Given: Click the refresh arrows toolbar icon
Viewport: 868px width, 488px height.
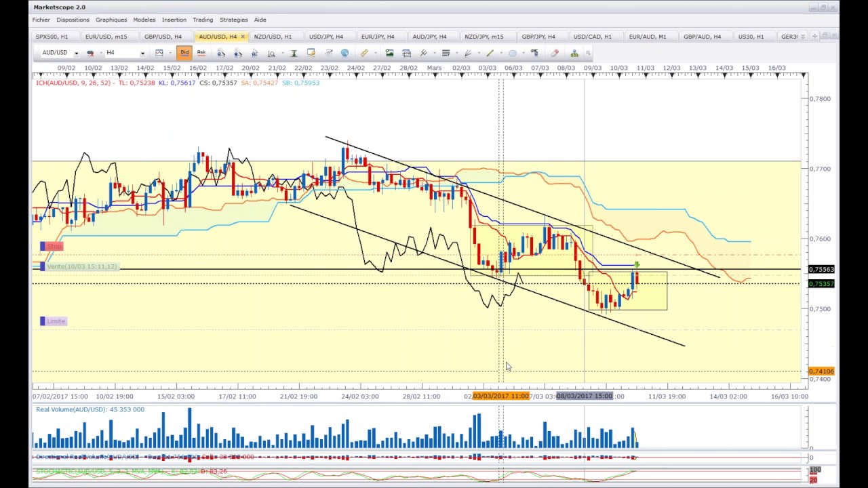Looking at the screenshot, I should [x=328, y=52].
